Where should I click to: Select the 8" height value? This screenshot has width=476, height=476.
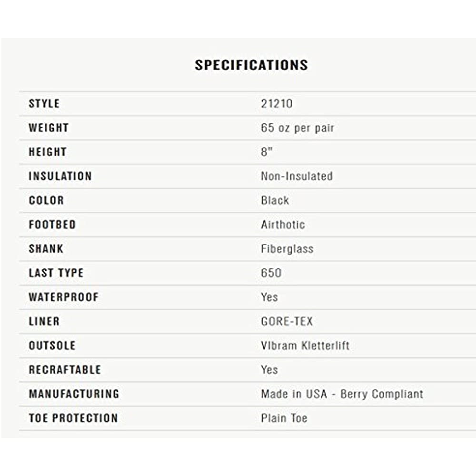click(267, 152)
